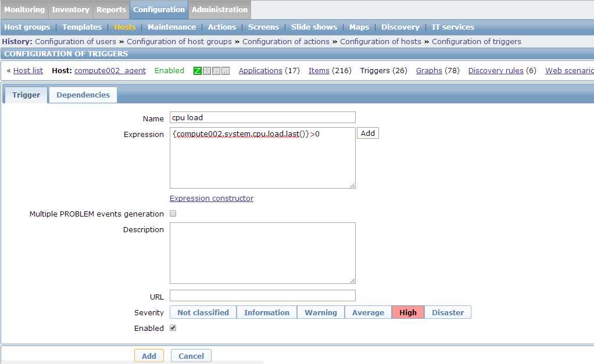Click history link Configuration of actions
Viewport: 594px width, 364px height.
pyautogui.click(x=286, y=42)
